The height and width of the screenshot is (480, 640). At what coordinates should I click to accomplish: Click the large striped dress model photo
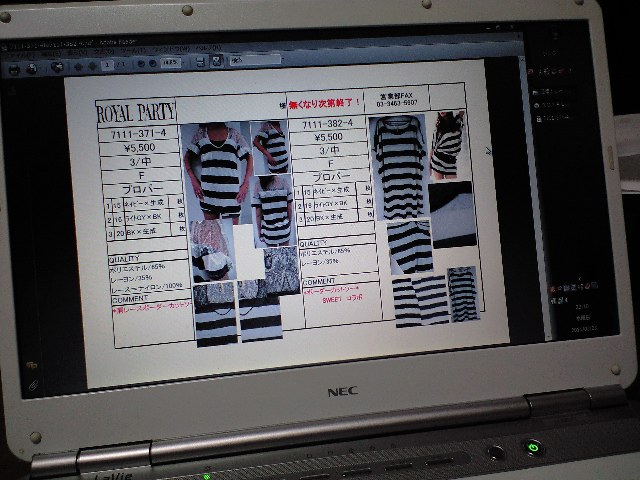pos(216,171)
